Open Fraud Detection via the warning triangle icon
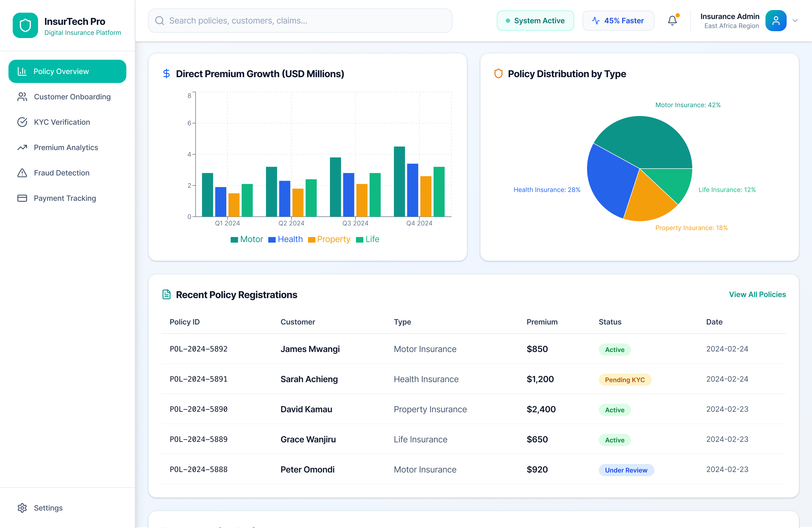 click(22, 173)
